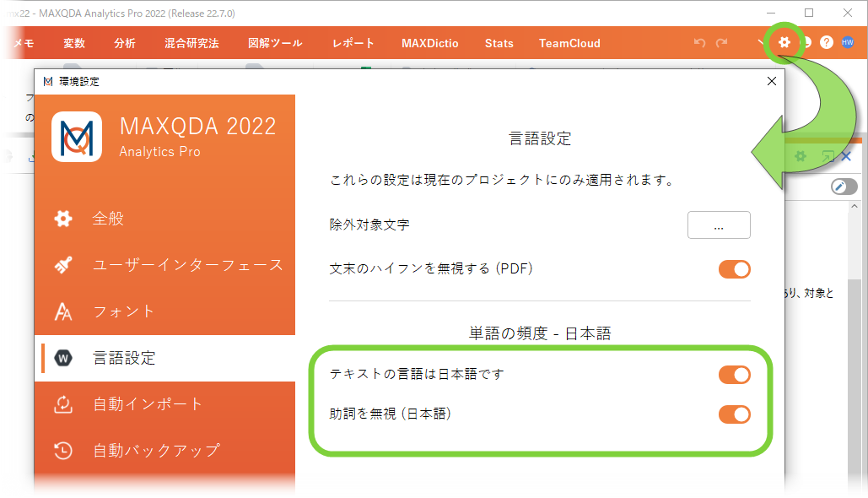The width and height of the screenshot is (868, 498).
Task: Select the 言語設定 settings category
Action: pos(164,358)
